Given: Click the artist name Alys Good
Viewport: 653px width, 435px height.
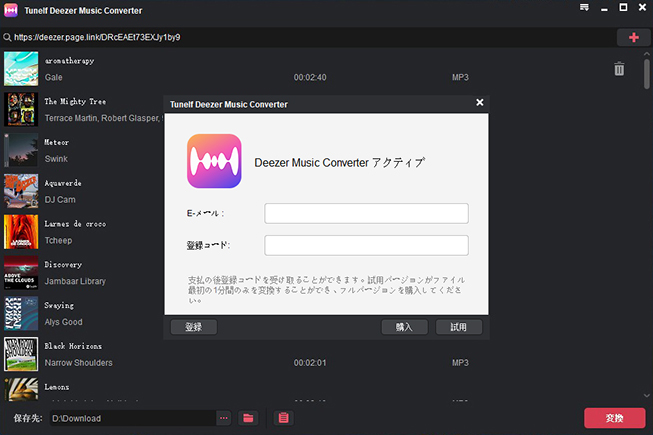Looking at the screenshot, I should point(64,322).
